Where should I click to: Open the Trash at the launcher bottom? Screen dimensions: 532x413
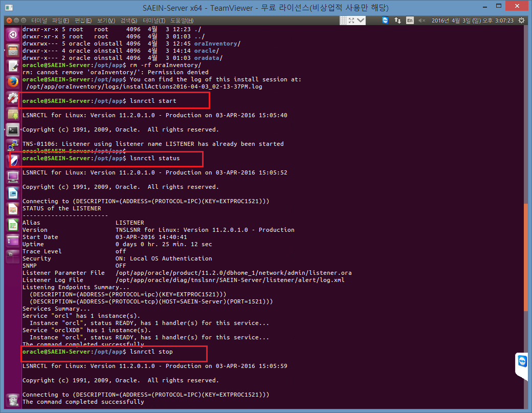click(x=13, y=400)
